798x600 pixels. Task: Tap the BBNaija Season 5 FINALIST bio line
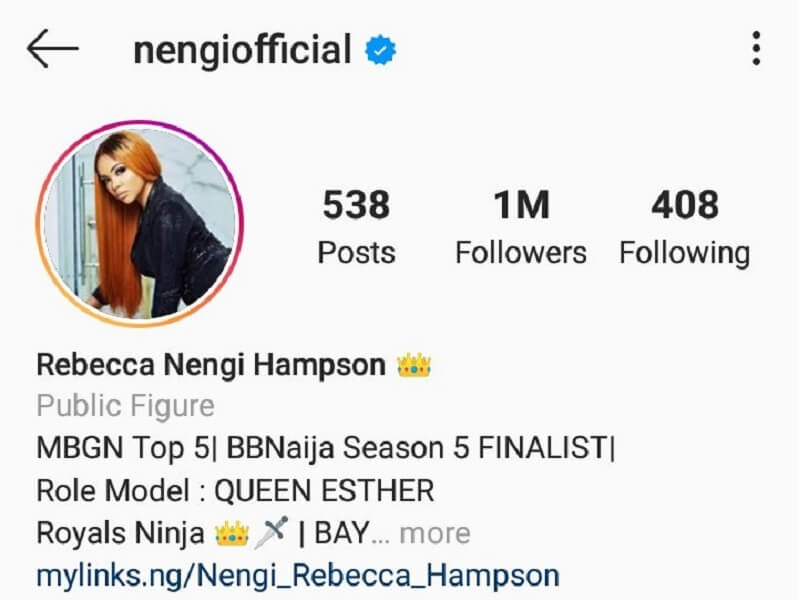tap(326, 448)
